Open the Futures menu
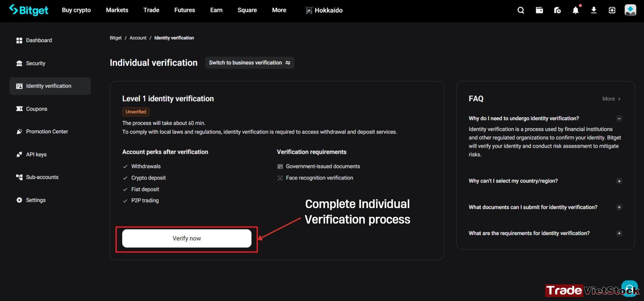The width and height of the screenshot is (644, 301). [184, 10]
